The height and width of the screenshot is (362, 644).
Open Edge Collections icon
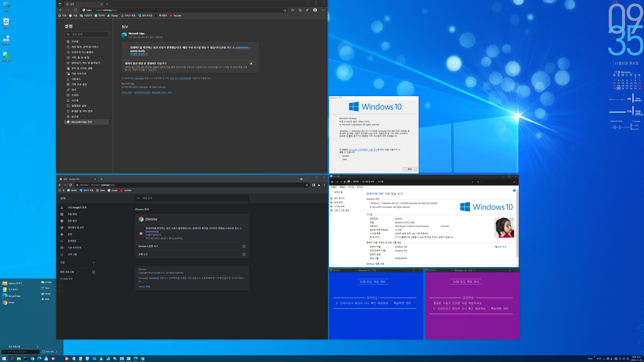click(300, 10)
